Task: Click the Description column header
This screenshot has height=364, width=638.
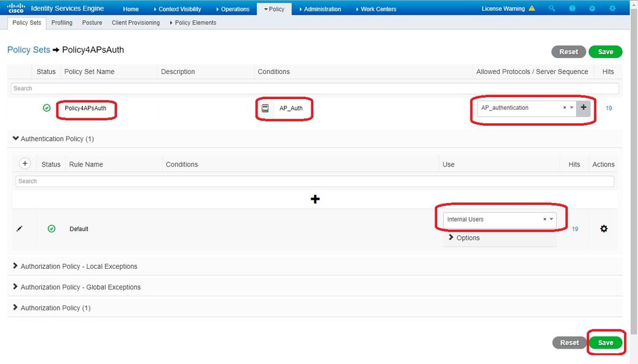Action: point(178,72)
